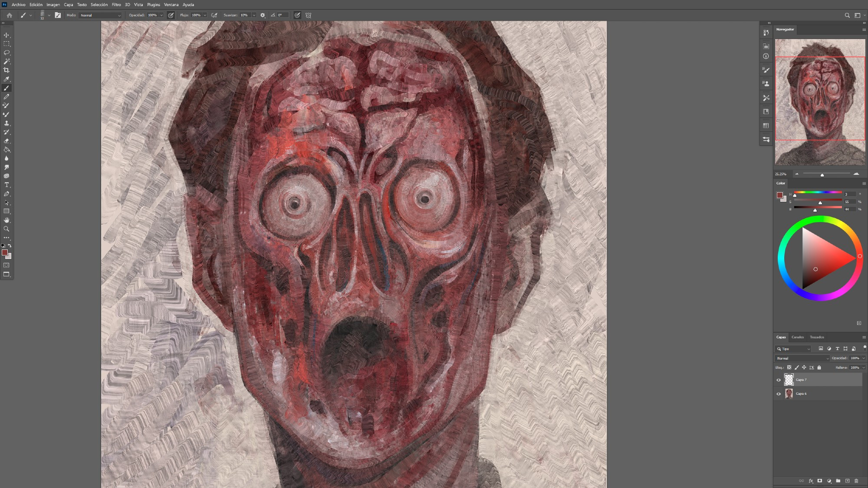Open the Navegador panel options menu
868x488 pixels.
(x=864, y=29)
